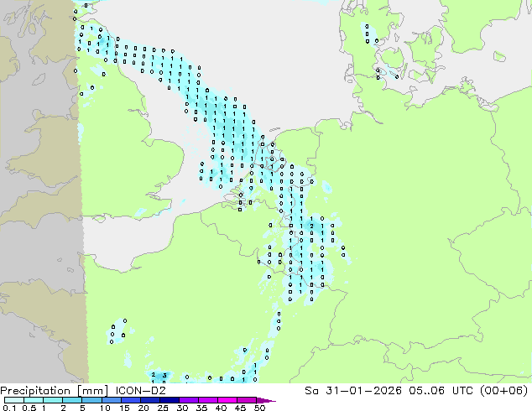532x411 pixels.
Task: Click the '3' precipitation value on the map
Action: [x=164, y=375]
